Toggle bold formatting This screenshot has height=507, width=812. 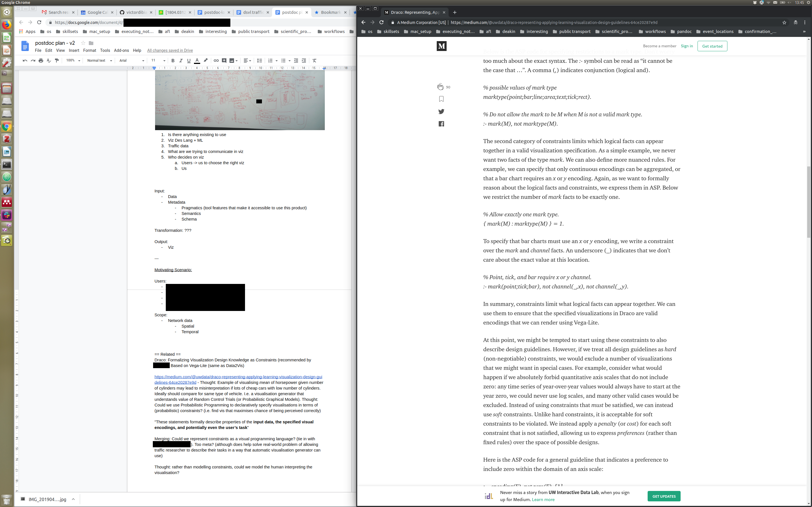click(173, 60)
